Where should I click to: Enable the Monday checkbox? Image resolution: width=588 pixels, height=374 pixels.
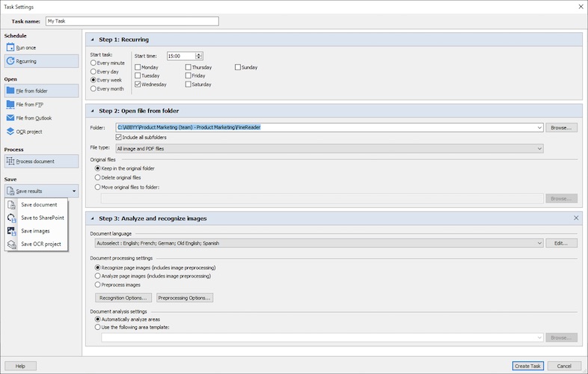point(138,67)
